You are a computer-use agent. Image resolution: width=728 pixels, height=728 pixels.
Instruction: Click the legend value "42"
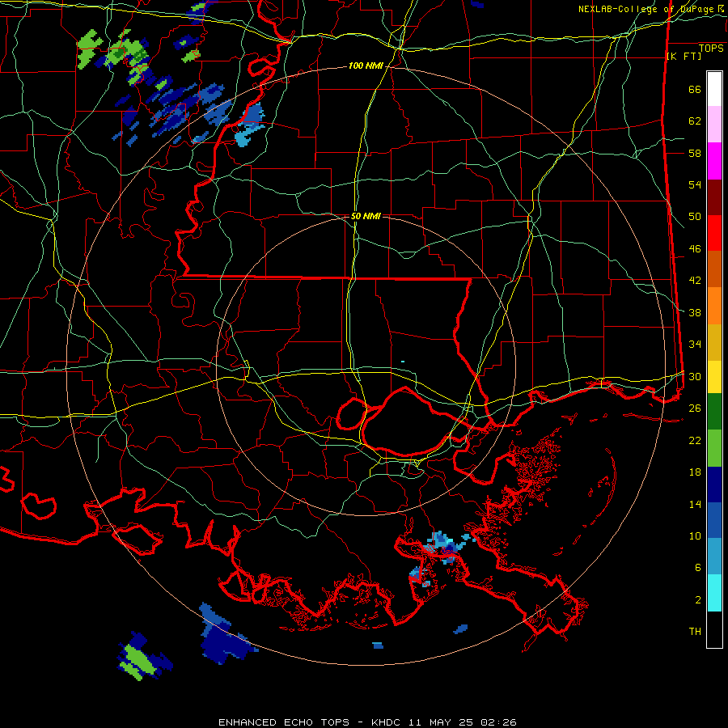pos(695,281)
